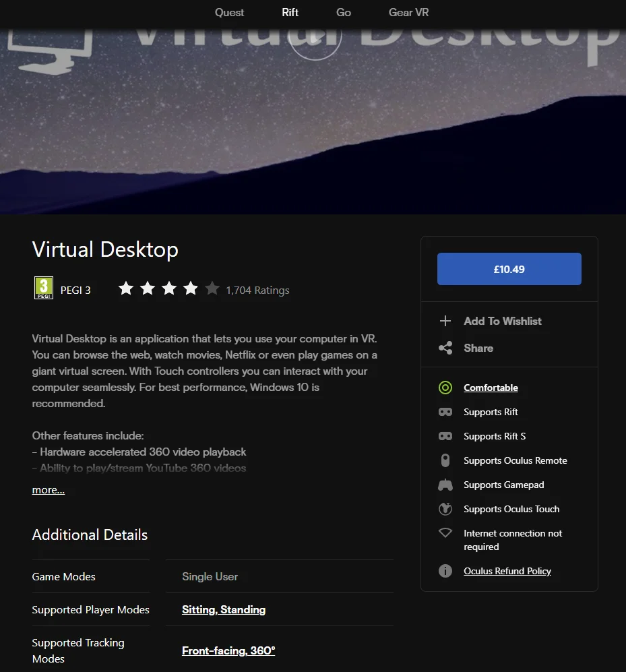Click the Supported Tracking Modes label

pyautogui.click(x=78, y=650)
